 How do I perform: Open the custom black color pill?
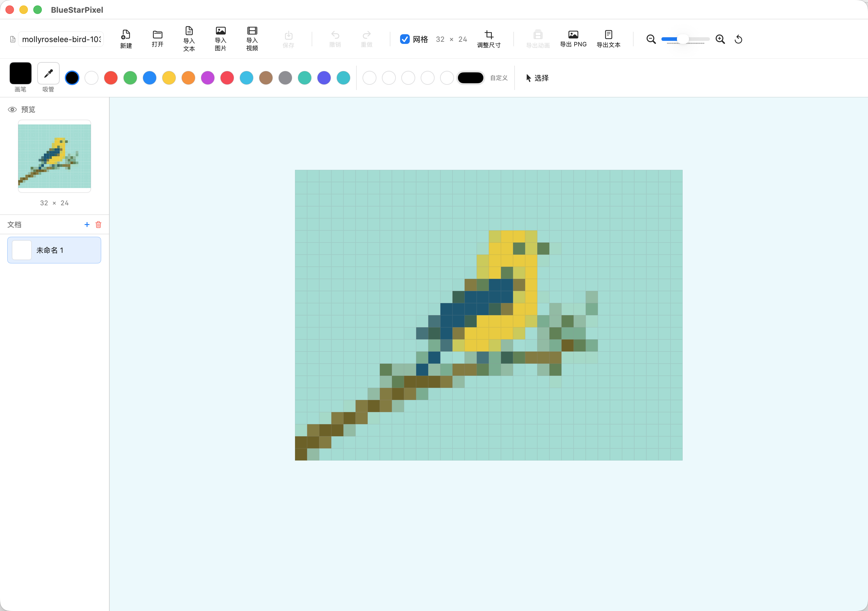(470, 78)
